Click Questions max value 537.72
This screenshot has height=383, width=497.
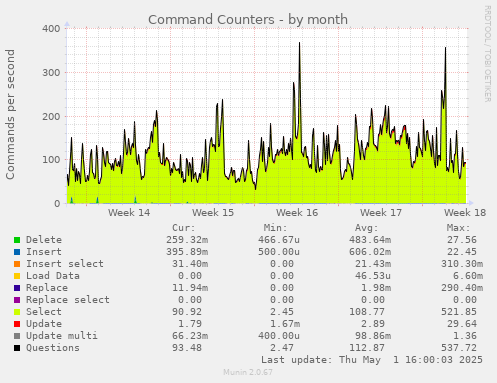pyautogui.click(x=459, y=348)
